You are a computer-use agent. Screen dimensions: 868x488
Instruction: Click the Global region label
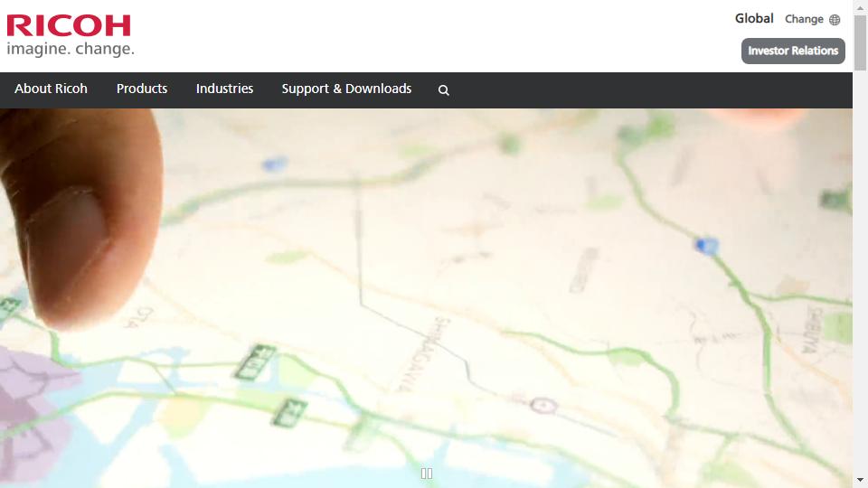(754, 18)
